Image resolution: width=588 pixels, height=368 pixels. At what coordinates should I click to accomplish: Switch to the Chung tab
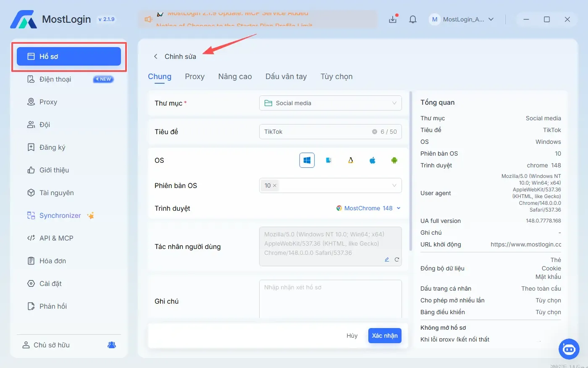pos(160,77)
